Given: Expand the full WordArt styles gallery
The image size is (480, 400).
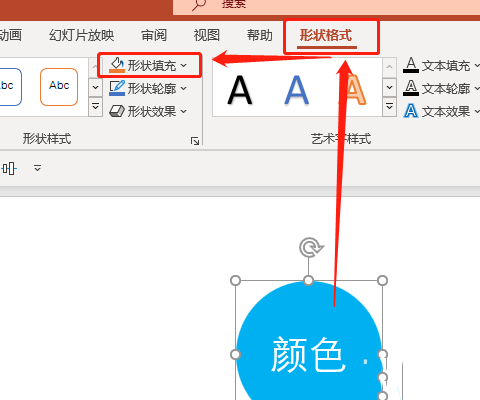Looking at the screenshot, I should pyautogui.click(x=389, y=107).
